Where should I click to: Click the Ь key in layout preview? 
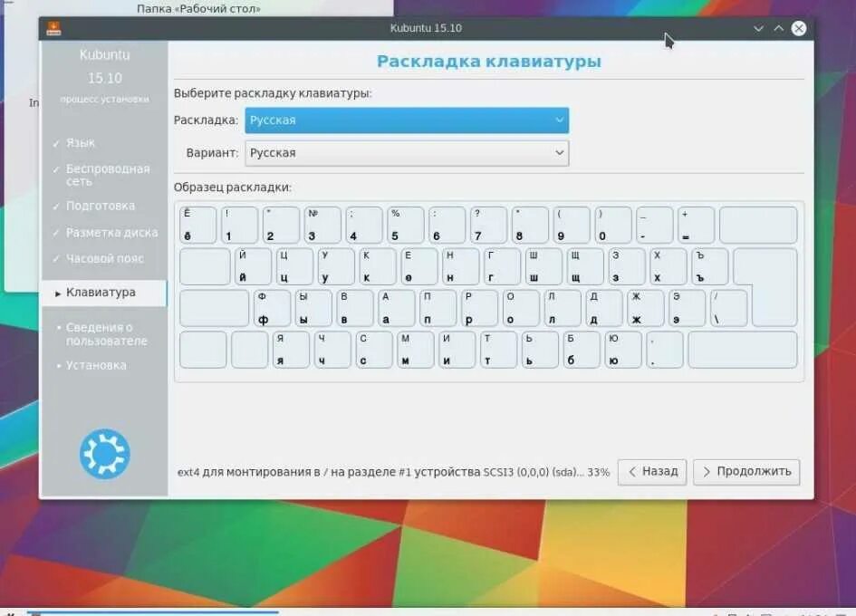[x=541, y=350]
